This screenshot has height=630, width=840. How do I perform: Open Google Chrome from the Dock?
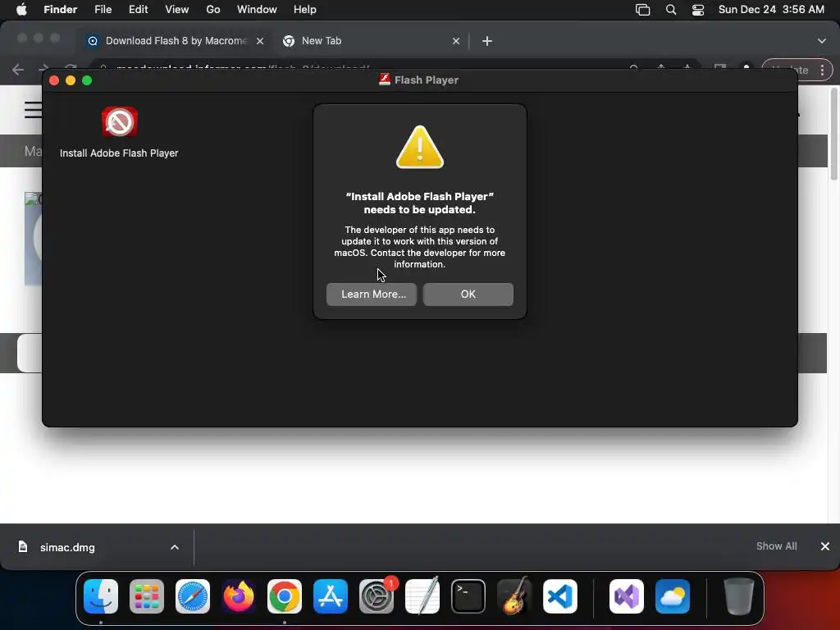coord(285,596)
